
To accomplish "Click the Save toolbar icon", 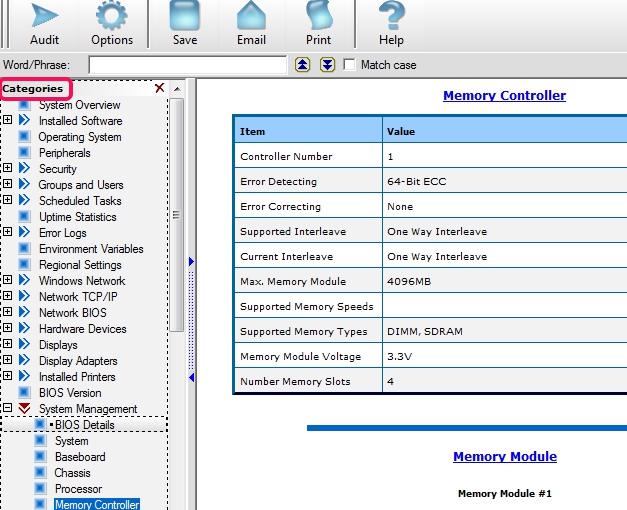I will [x=184, y=16].
